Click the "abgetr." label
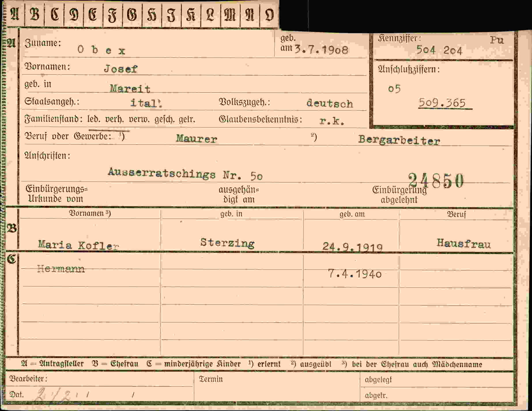The image size is (532, 411). pos(376,395)
